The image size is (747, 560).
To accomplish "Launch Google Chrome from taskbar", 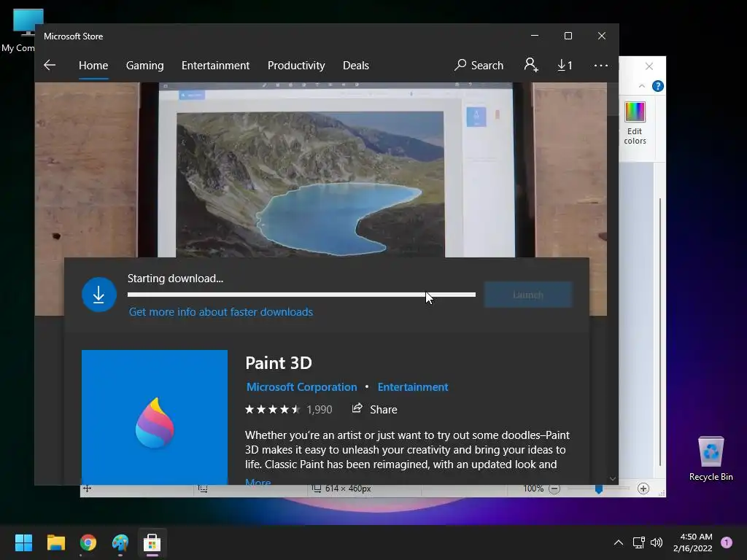I will [88, 542].
